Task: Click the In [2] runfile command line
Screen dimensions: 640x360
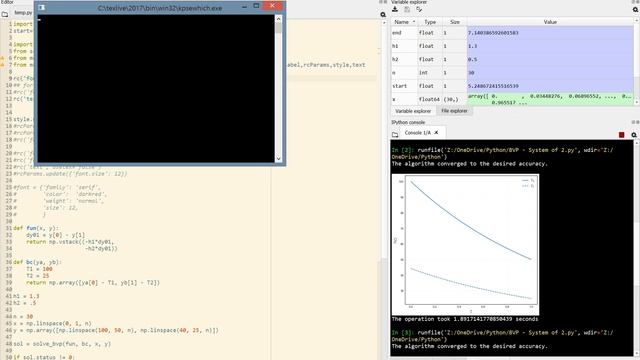Action: click(502, 153)
